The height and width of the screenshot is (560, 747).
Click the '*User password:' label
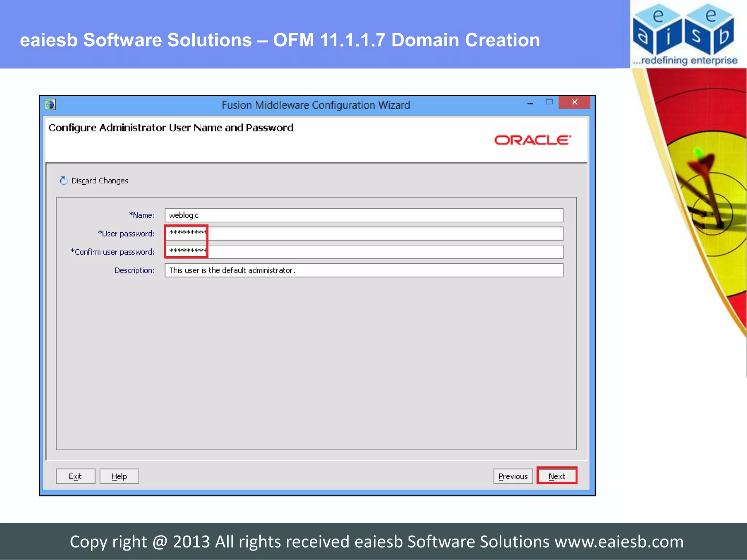pos(126,233)
